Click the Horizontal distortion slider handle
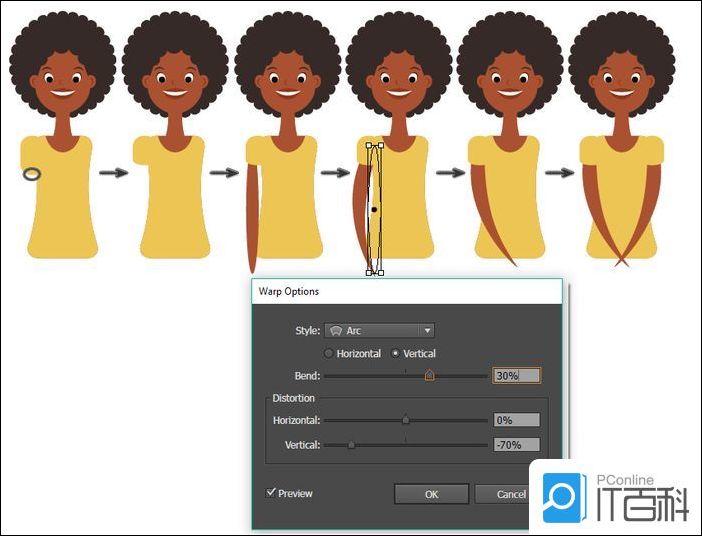Screen dimensions: 702x536 point(406,420)
